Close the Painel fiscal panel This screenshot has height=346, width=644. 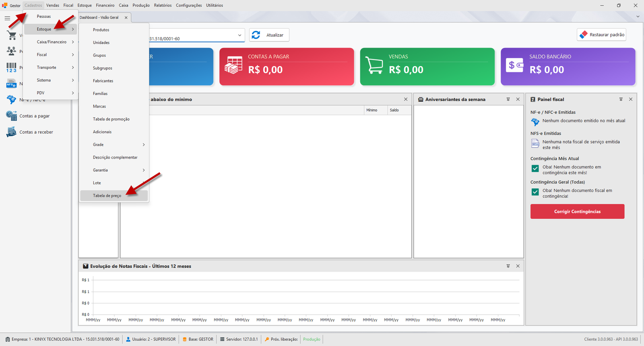(x=631, y=99)
